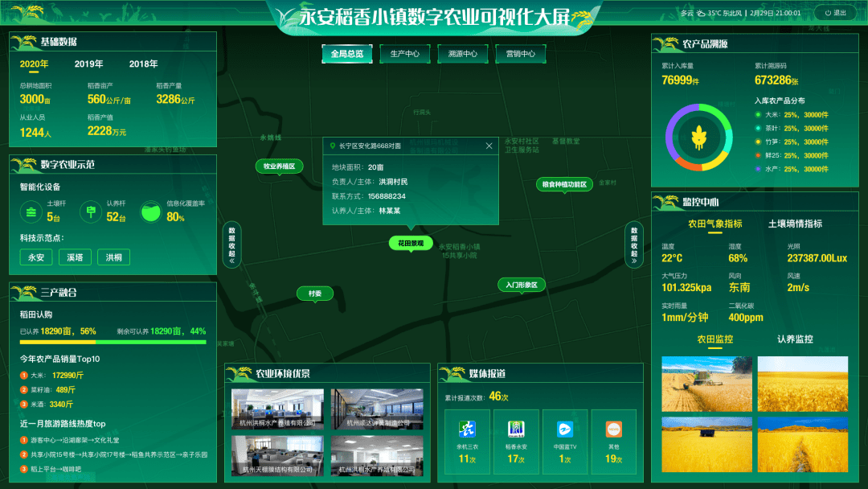Viewport: 868px width, 489px height.
Task: Click the 稻香永安 media icon
Action: [x=516, y=429]
